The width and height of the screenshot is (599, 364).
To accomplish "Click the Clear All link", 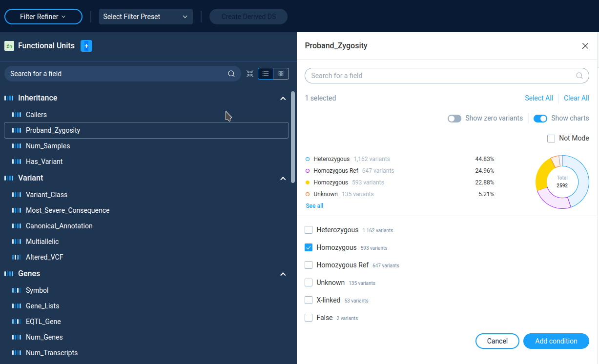I will 577,98.
